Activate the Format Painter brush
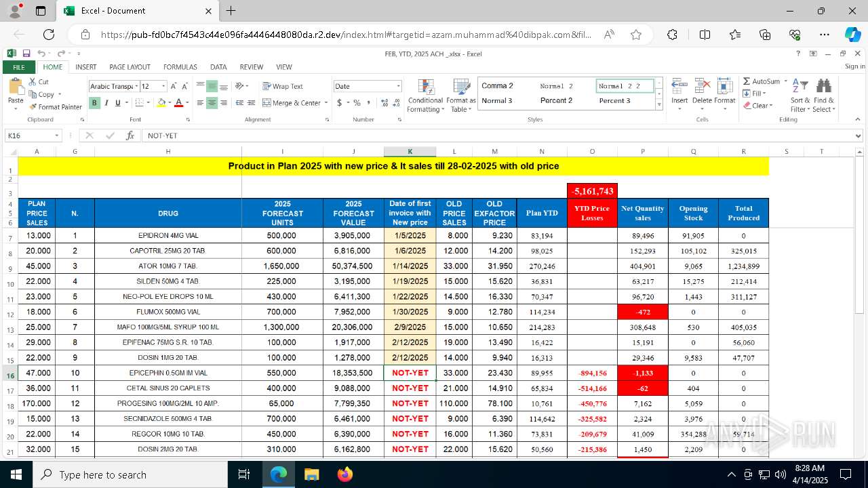This screenshot has height=488, width=868. [x=56, y=106]
